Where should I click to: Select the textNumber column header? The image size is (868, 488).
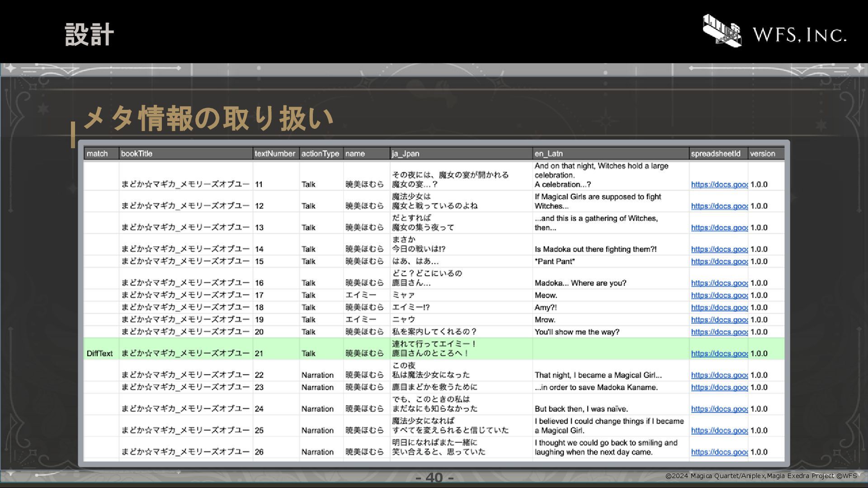(276, 154)
